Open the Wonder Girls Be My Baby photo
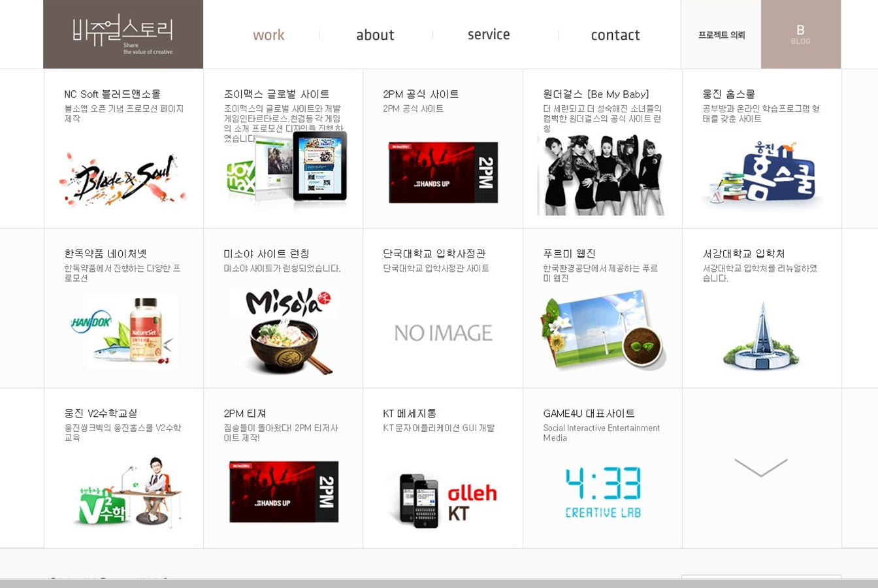This screenshot has height=588, width=878. pyautogui.click(x=601, y=175)
